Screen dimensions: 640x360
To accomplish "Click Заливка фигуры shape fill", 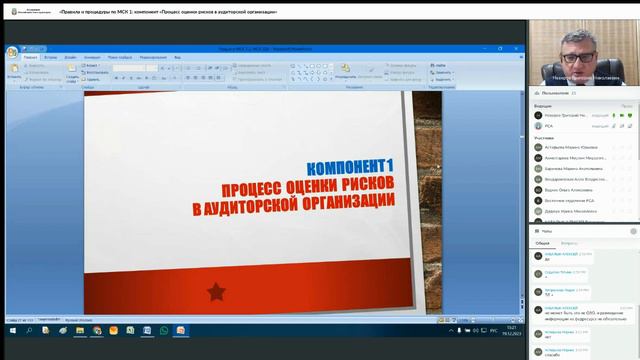I will point(401,65).
